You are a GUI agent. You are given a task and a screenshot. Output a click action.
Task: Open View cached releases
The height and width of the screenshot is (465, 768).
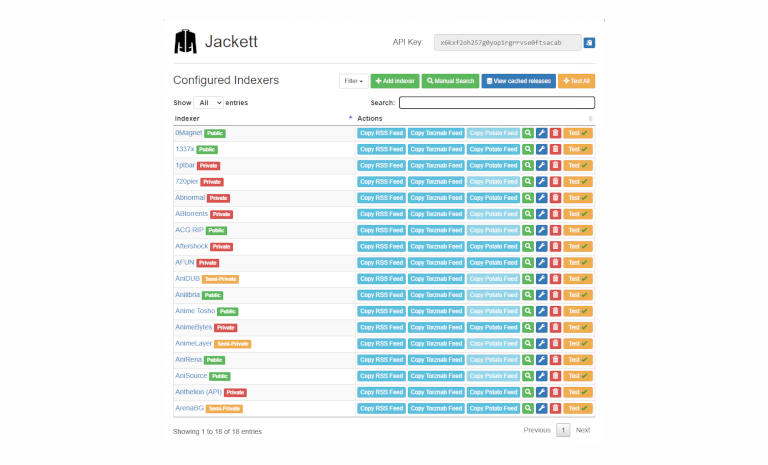(519, 81)
